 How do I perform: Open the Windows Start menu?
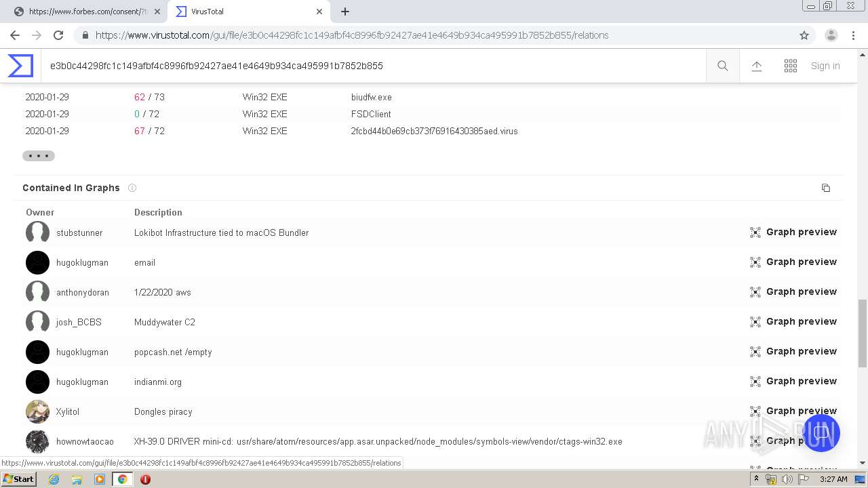click(x=18, y=479)
